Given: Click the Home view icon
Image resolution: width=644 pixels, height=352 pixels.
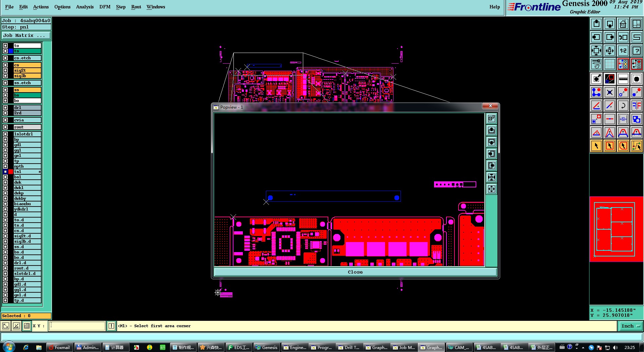Looking at the screenshot, I should click(x=623, y=24).
